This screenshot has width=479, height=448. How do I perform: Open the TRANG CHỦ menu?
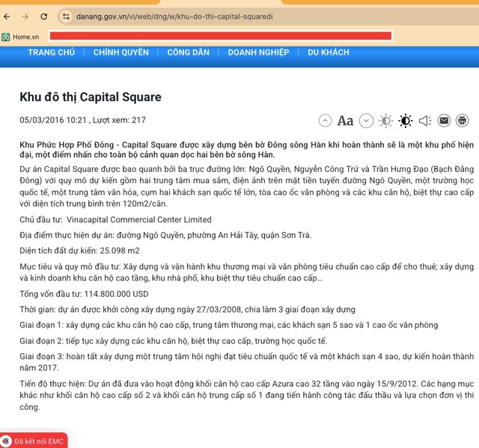pos(52,52)
